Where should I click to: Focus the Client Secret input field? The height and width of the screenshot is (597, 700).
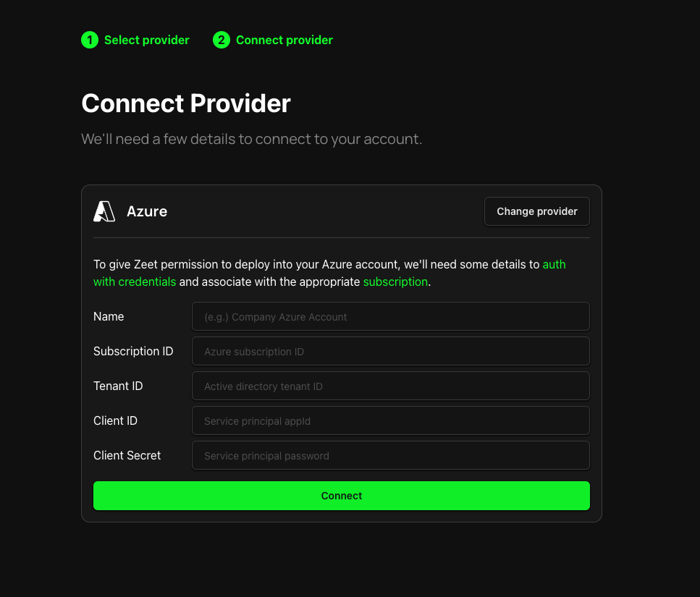pos(391,456)
